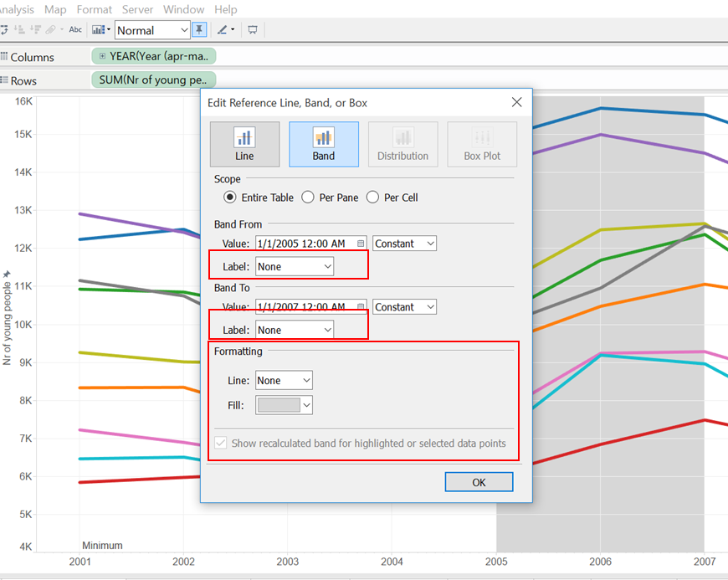
Task: Open the Map menu
Action: [x=55, y=9]
